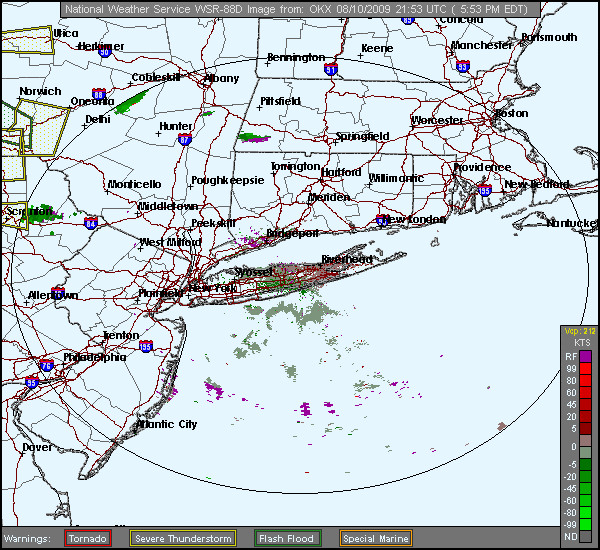
Task: Click the Plainfield city label
Action: click(x=161, y=293)
